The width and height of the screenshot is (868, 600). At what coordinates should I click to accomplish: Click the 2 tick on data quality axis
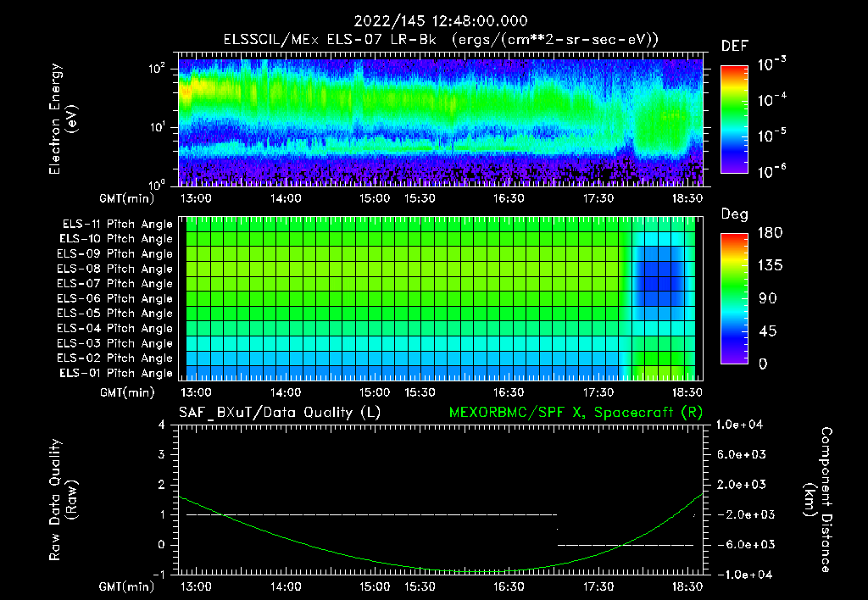(x=161, y=484)
